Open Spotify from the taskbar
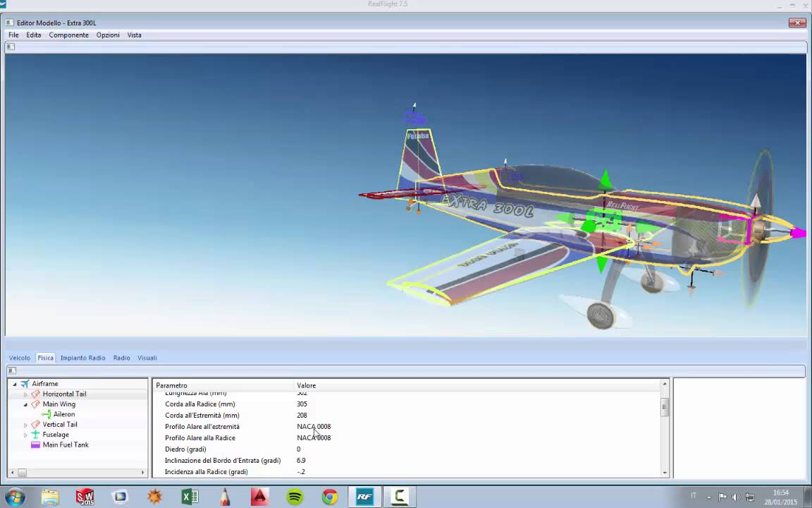Image resolution: width=812 pixels, height=508 pixels. tap(295, 497)
